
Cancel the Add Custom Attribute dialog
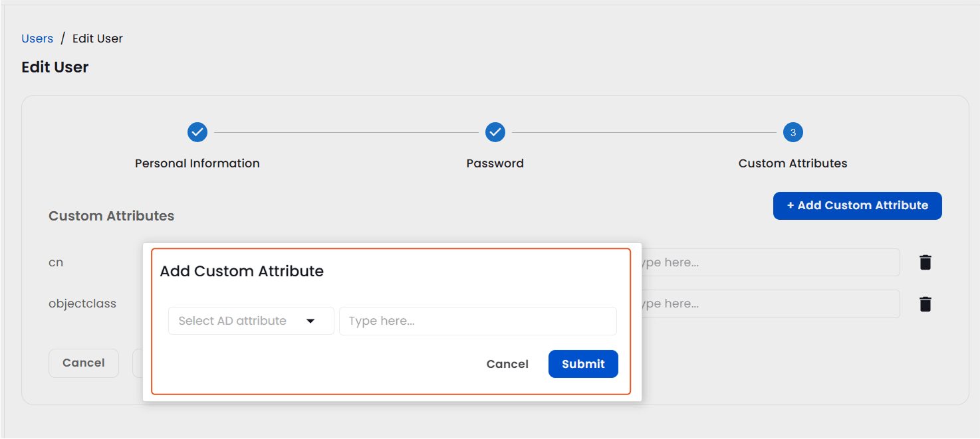(507, 364)
